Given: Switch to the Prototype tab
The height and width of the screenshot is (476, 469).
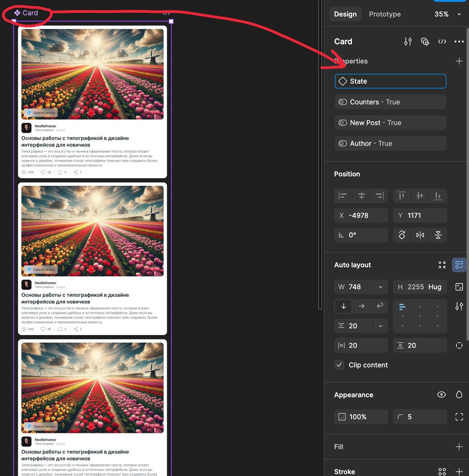Looking at the screenshot, I should pos(385,14).
